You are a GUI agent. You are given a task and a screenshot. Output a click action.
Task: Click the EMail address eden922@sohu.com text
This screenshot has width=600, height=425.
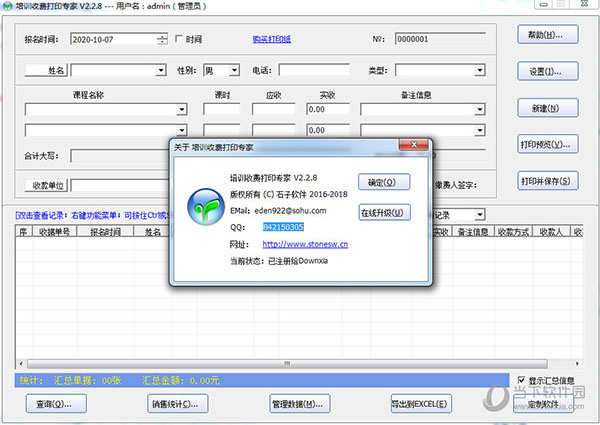(x=290, y=210)
